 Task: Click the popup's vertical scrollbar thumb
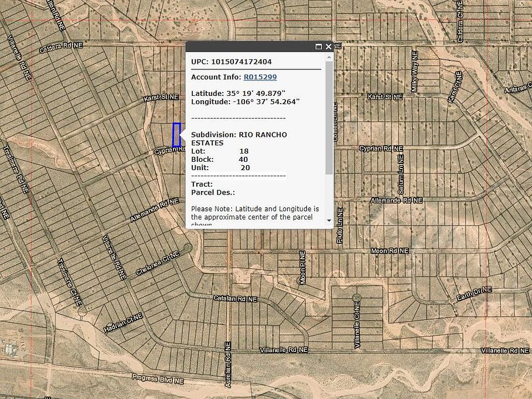click(x=329, y=116)
